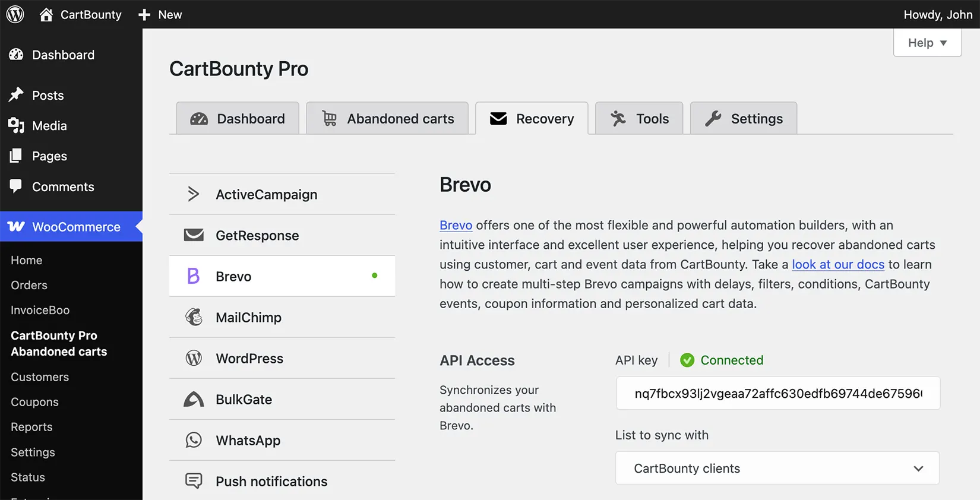Screen dimensions: 980x500
Task: Open WooCommerce Orders page
Action: click(29, 285)
